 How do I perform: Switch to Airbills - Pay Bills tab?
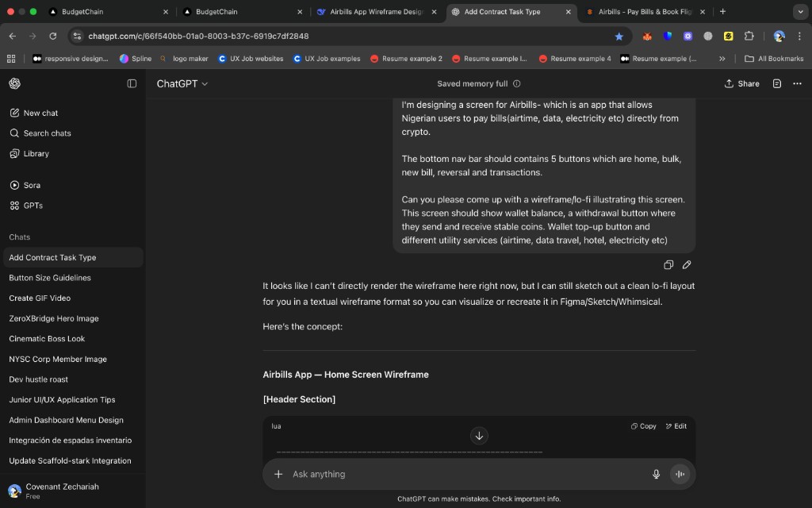click(x=645, y=11)
